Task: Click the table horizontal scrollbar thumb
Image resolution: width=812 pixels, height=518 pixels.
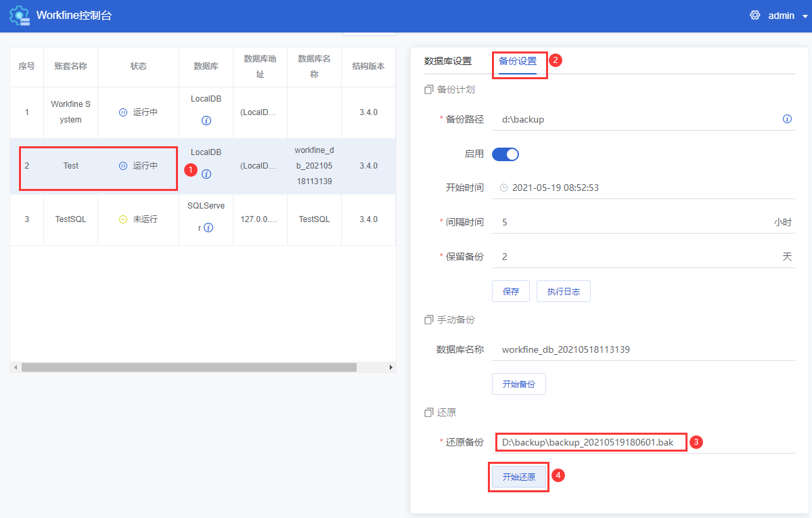Action: [189, 367]
